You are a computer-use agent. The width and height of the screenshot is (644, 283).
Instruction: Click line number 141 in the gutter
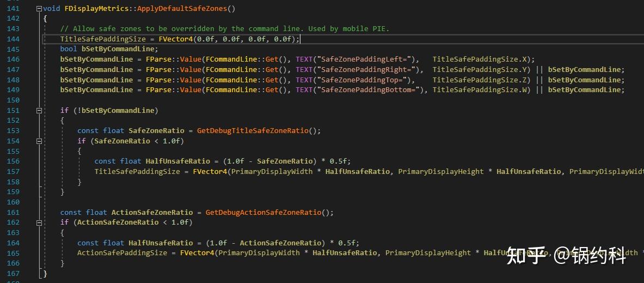[13, 8]
